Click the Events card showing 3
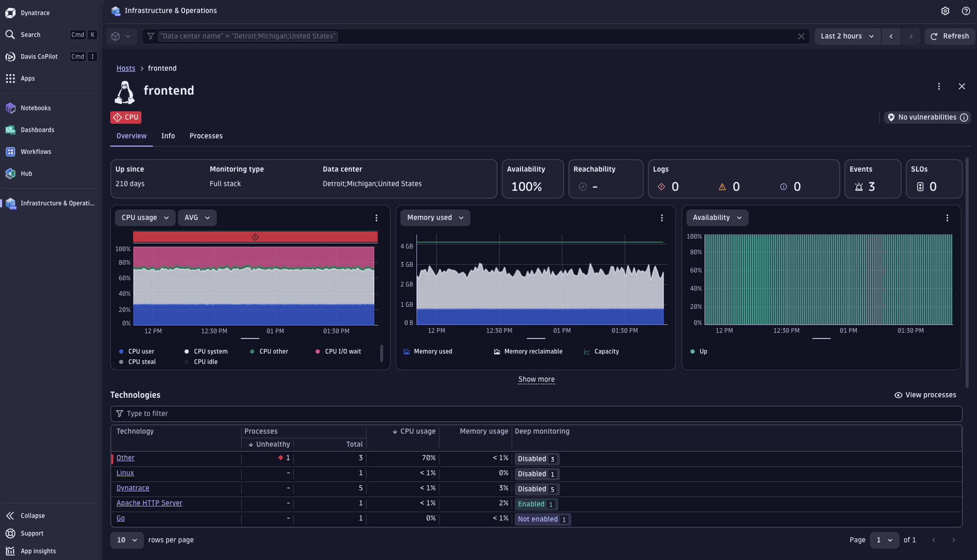The width and height of the screenshot is (977, 560). tap(872, 179)
